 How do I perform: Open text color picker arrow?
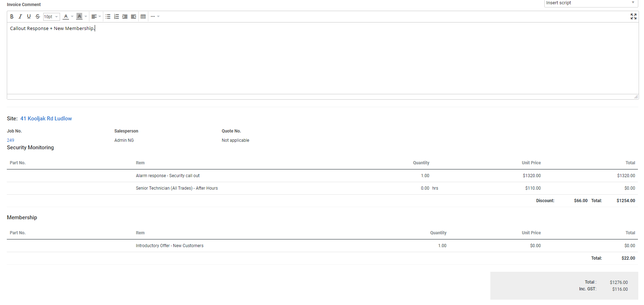click(x=72, y=16)
